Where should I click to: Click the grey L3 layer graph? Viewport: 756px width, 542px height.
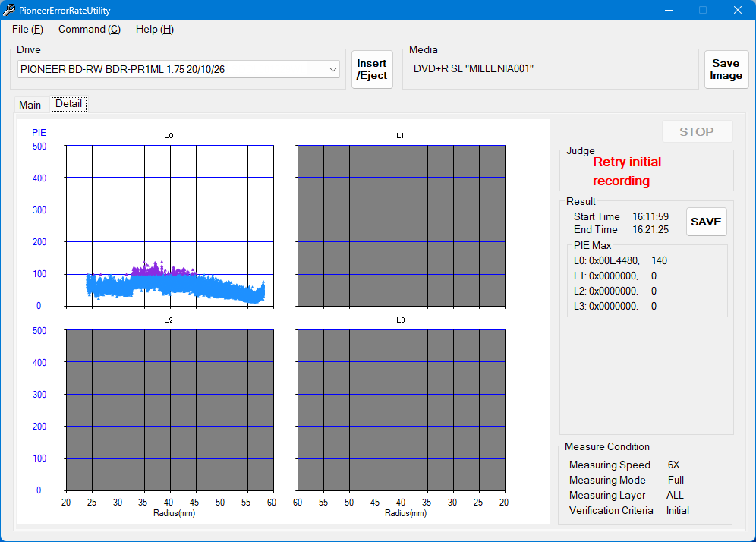(x=401, y=410)
